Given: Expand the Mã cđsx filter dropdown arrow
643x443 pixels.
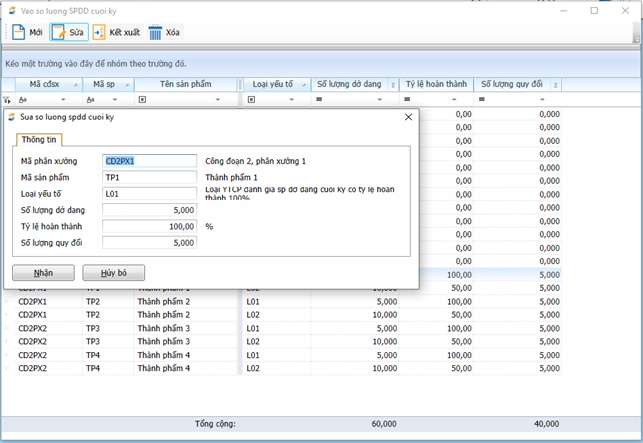Looking at the screenshot, I should 64,100.
